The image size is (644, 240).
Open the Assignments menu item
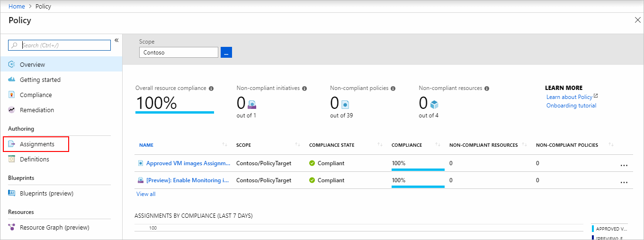(37, 144)
